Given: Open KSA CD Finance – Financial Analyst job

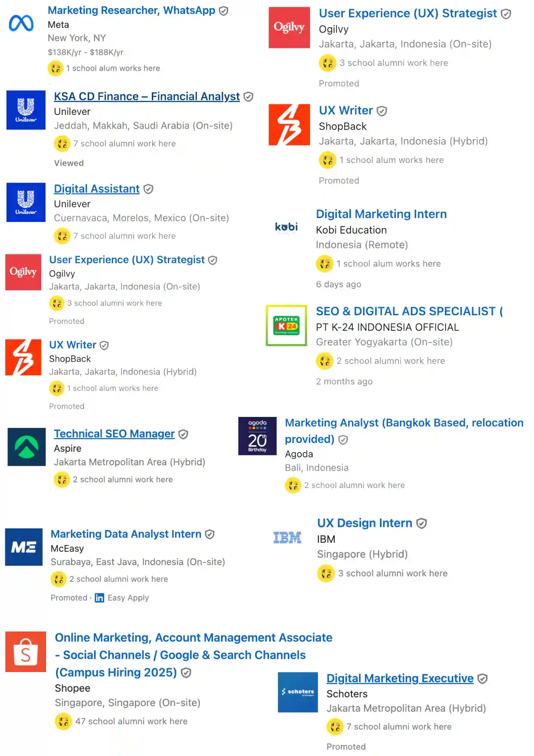Looking at the screenshot, I should (147, 97).
